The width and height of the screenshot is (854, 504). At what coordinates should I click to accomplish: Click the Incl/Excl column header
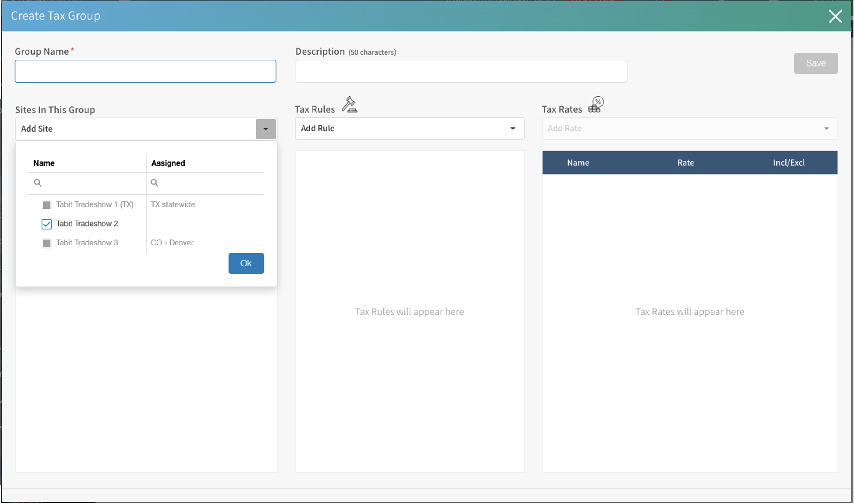(x=788, y=163)
